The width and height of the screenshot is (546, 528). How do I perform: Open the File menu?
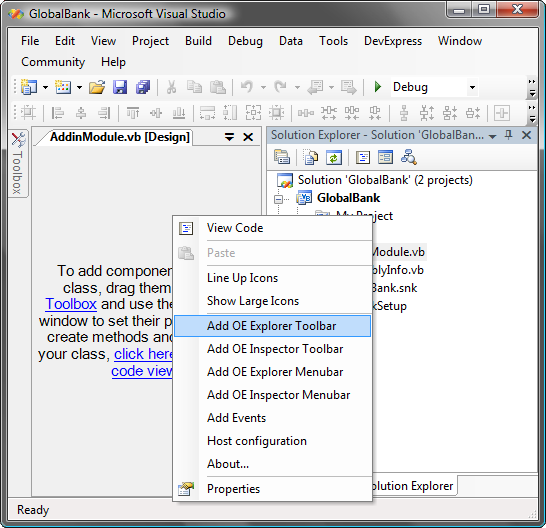pyautogui.click(x=30, y=41)
